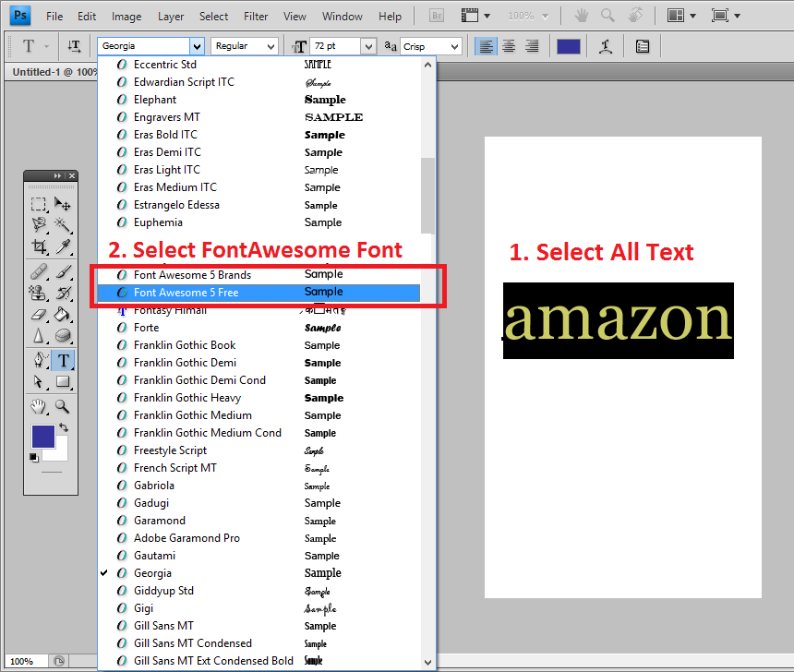The image size is (794, 672).
Task: Reset default foreground and background colors
Action: point(34,458)
